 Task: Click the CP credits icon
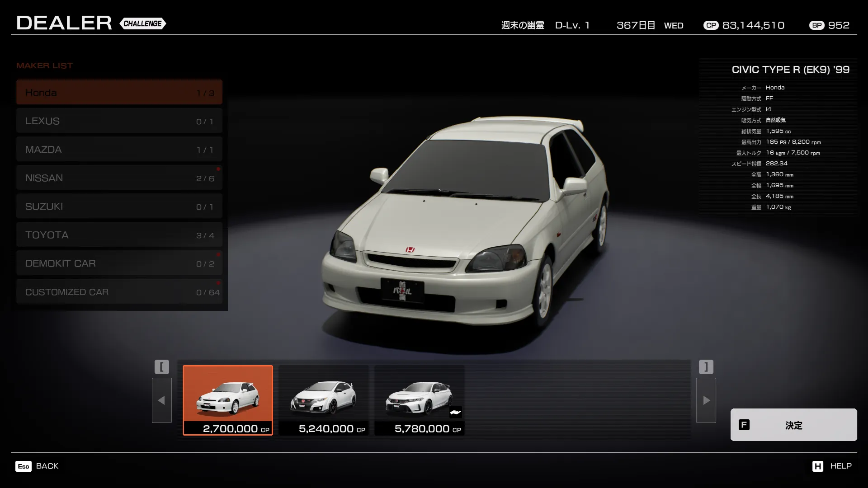click(711, 25)
